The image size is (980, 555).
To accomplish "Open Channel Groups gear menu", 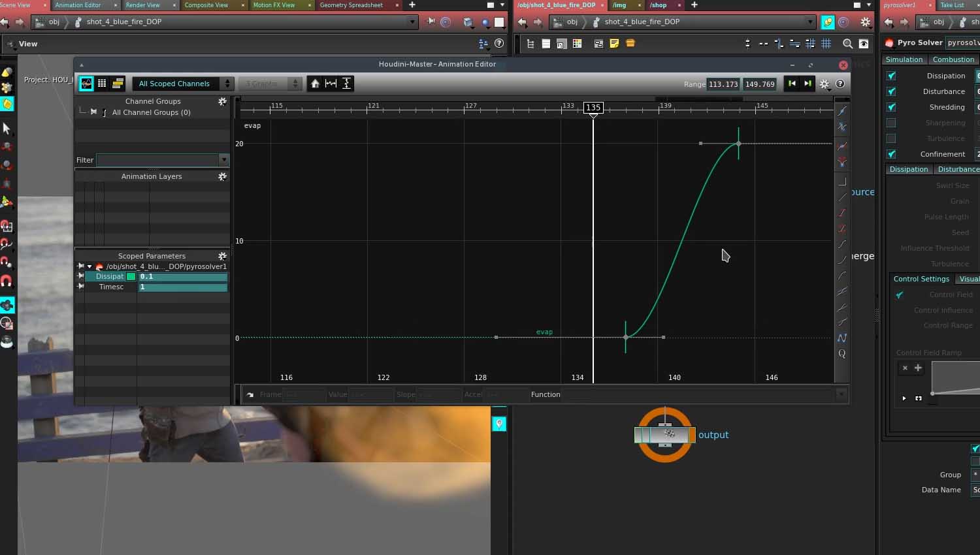I will tap(222, 101).
